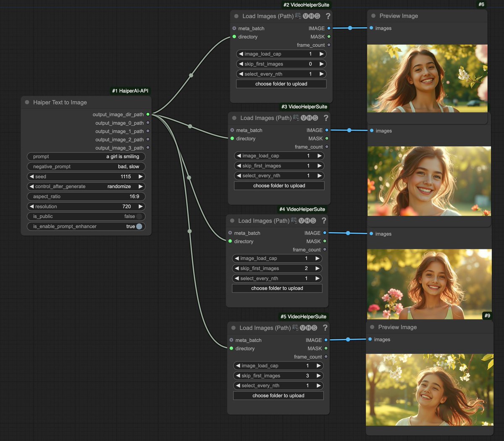This screenshot has height=441, width=504.
Task: Increase resolution with right arrow
Action: click(141, 206)
